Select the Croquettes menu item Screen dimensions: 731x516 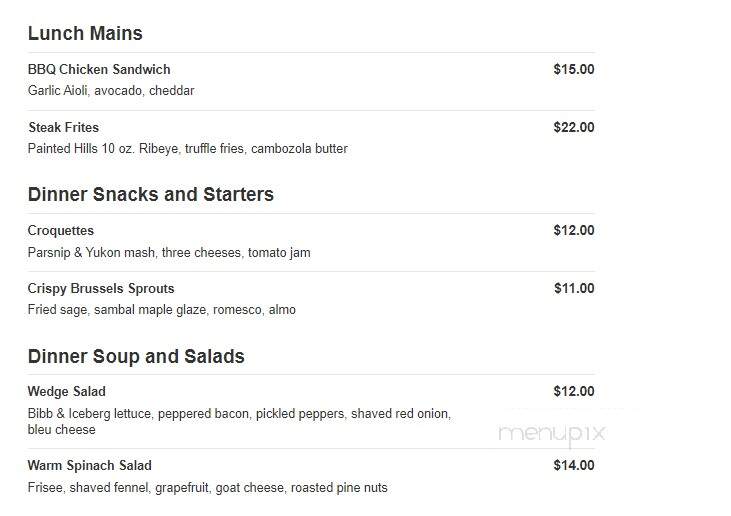click(61, 231)
